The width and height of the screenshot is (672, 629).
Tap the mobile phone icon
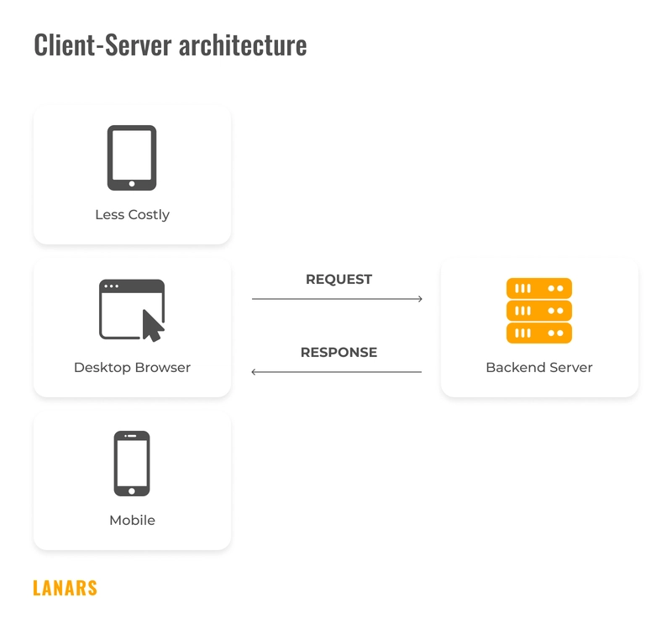132,463
